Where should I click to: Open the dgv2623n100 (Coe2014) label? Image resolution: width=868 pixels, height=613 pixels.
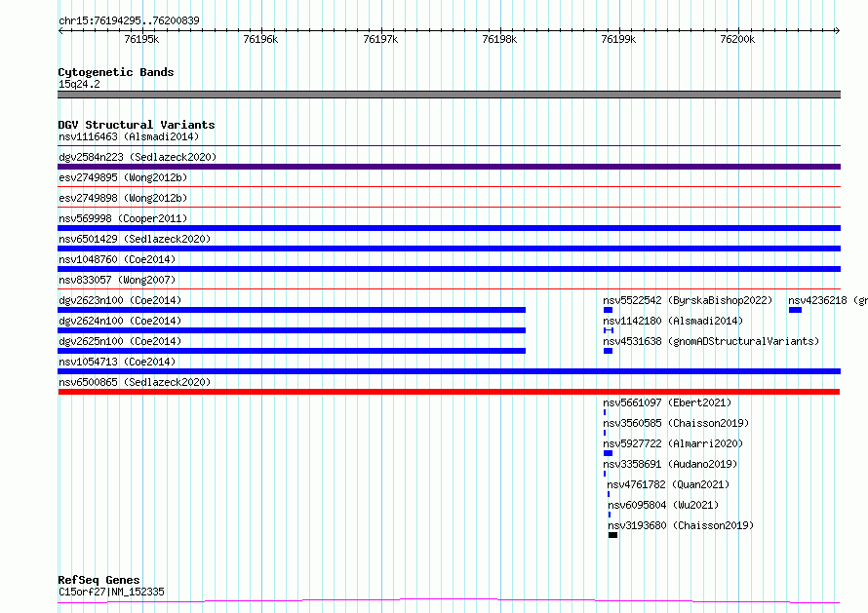(120, 300)
